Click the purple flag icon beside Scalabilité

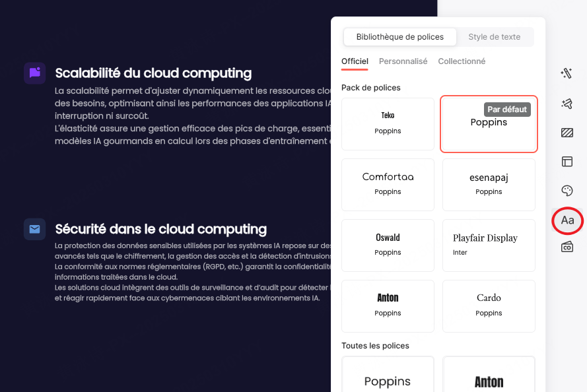point(34,73)
